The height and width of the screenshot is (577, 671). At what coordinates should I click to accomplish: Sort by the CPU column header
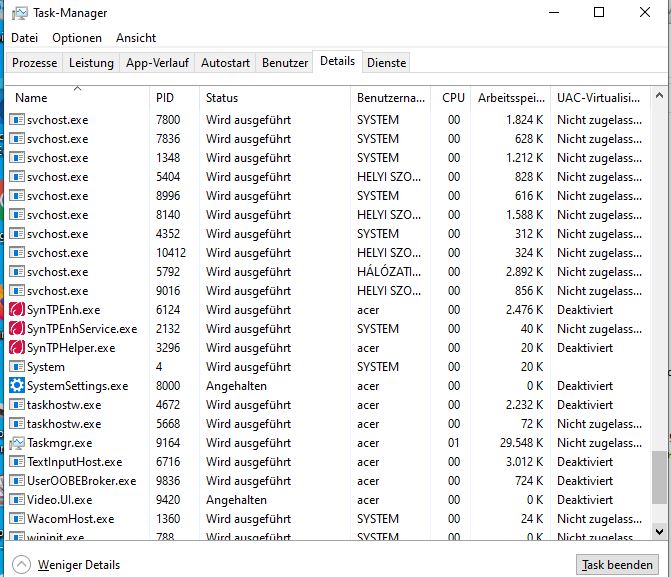click(x=451, y=98)
